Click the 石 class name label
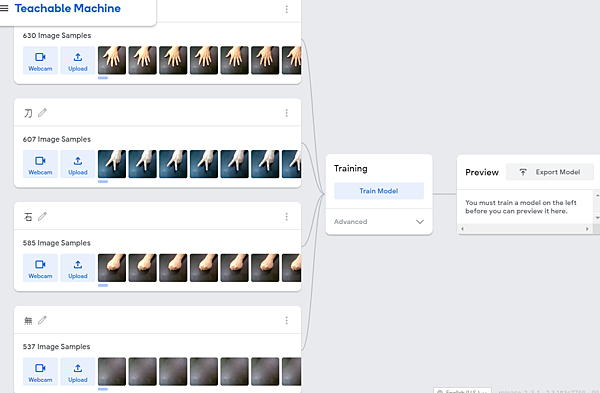The width and height of the screenshot is (600, 393). [28, 217]
